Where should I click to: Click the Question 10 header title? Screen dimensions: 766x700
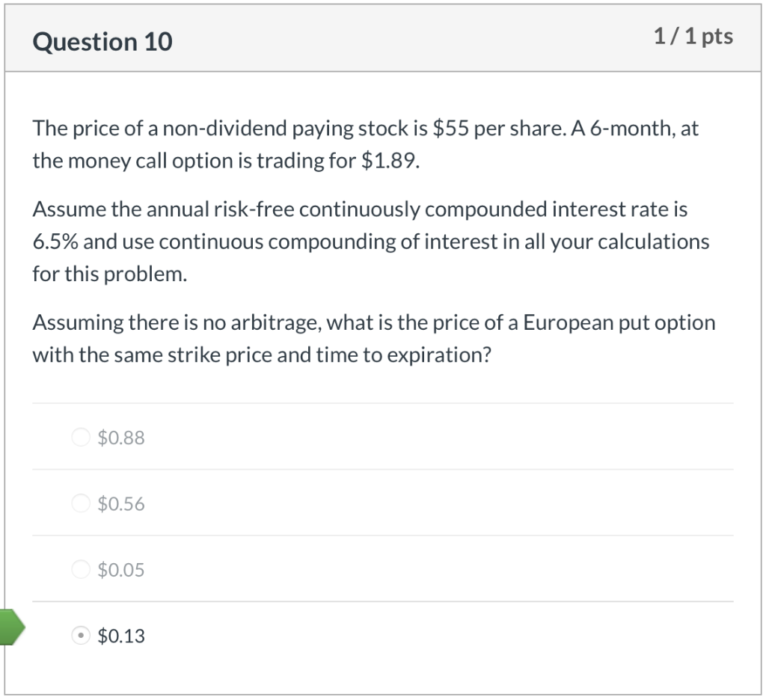click(x=102, y=42)
